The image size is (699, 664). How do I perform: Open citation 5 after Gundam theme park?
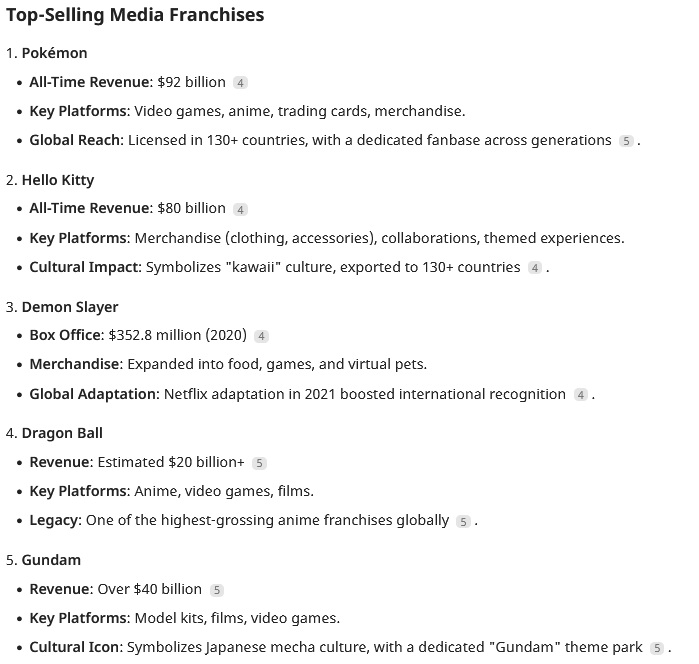pos(657,648)
